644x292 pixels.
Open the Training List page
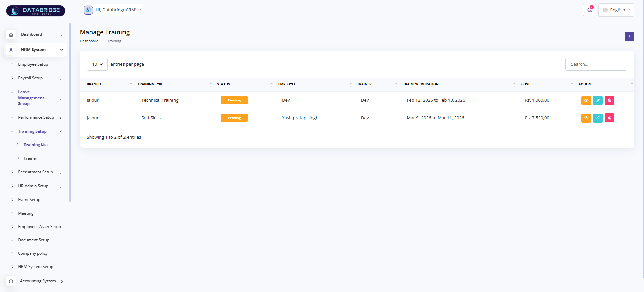tap(36, 145)
